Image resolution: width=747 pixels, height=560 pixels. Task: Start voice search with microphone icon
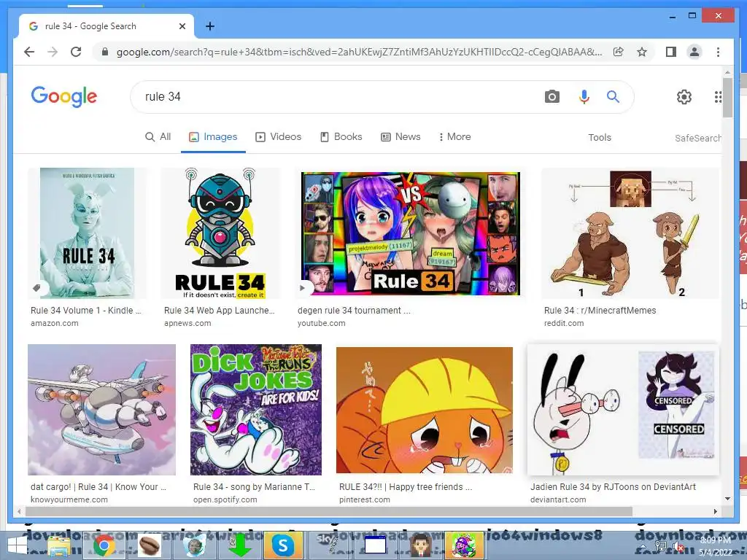[x=584, y=97]
